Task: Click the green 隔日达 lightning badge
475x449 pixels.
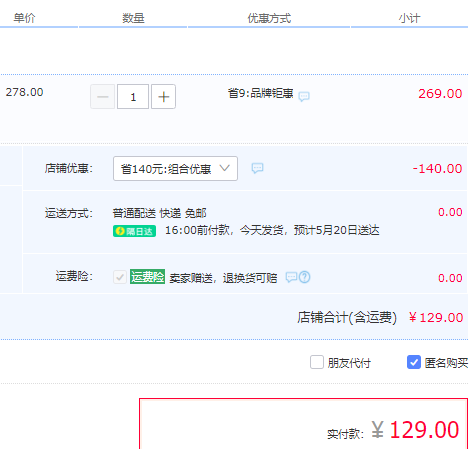Action: tap(134, 231)
